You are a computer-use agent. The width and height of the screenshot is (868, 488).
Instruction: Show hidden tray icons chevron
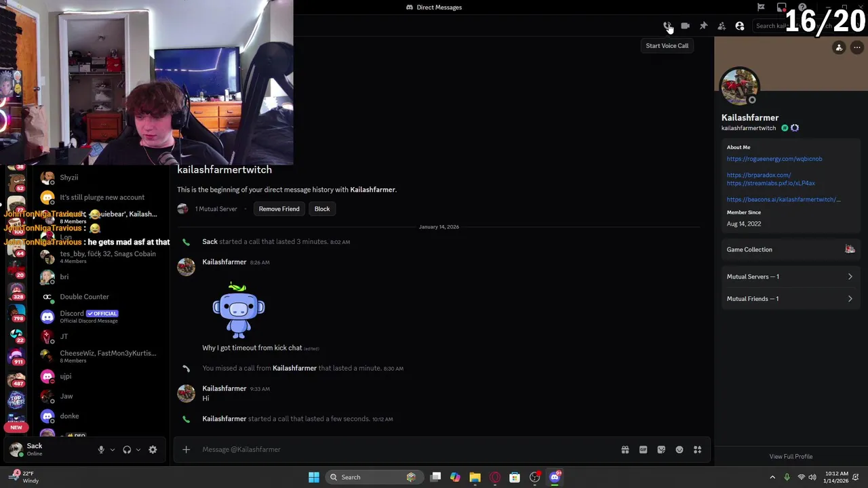tap(772, 477)
